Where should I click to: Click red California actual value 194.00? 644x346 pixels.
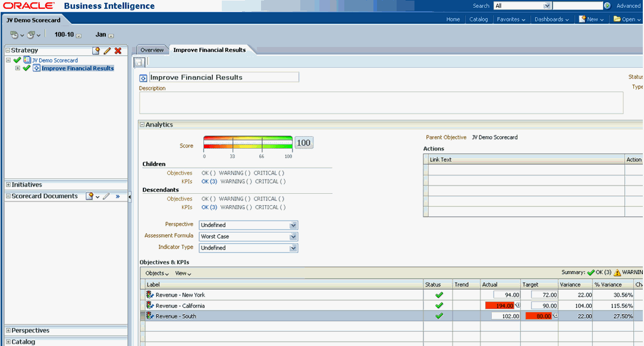(500, 306)
